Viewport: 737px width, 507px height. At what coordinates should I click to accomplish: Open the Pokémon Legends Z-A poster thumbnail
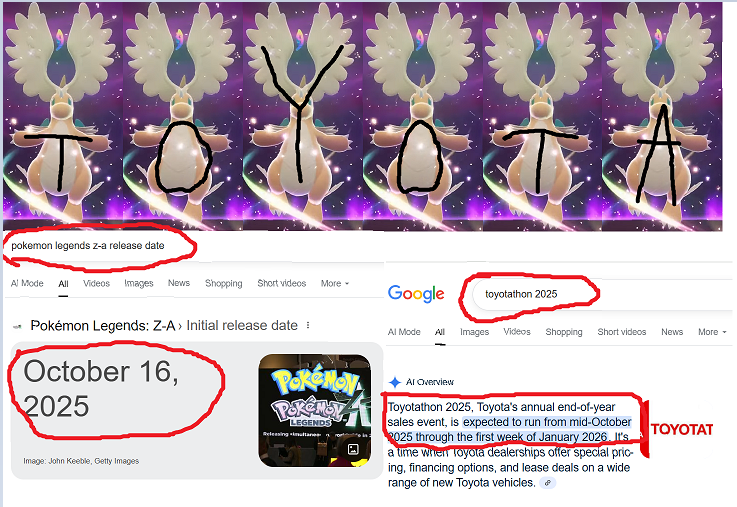314,411
